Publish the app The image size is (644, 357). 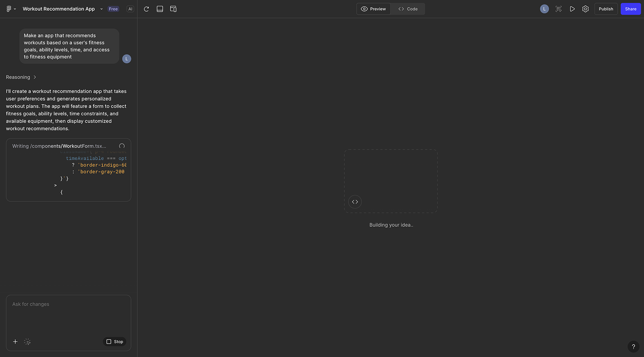[x=606, y=8]
